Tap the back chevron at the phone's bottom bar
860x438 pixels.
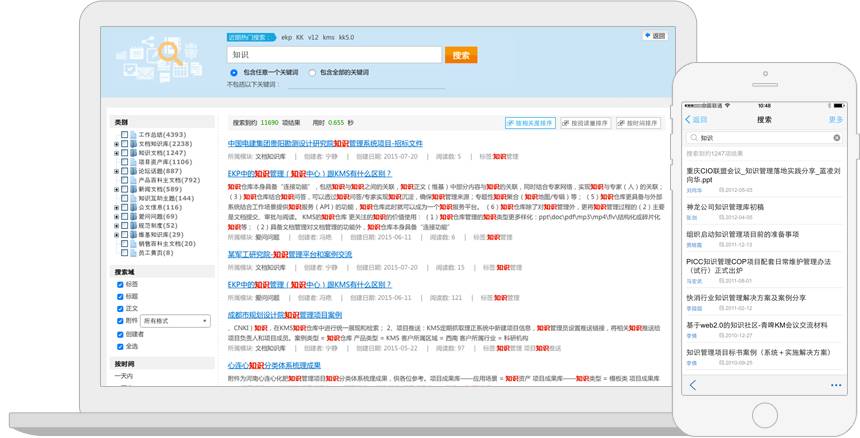694,385
